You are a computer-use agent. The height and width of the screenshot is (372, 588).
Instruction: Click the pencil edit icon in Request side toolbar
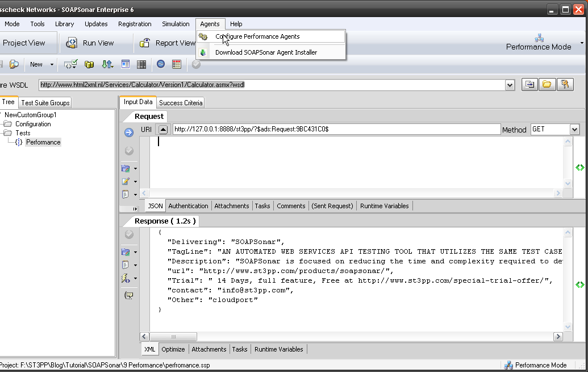126,181
